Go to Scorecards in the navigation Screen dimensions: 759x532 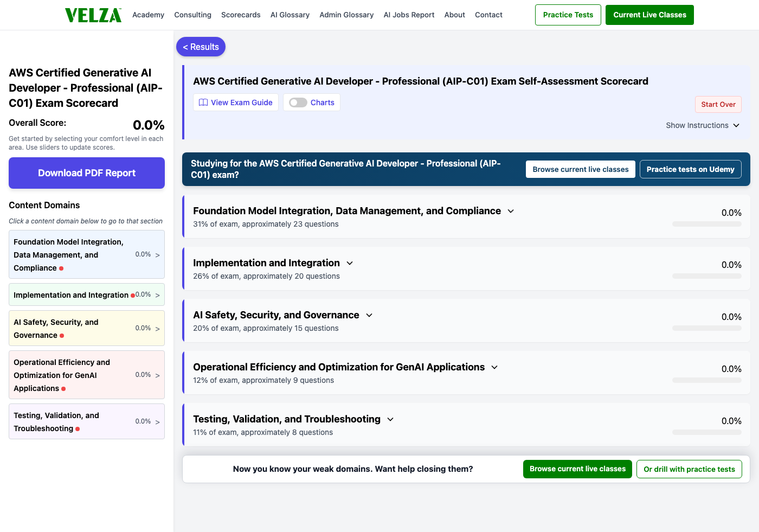coord(241,15)
